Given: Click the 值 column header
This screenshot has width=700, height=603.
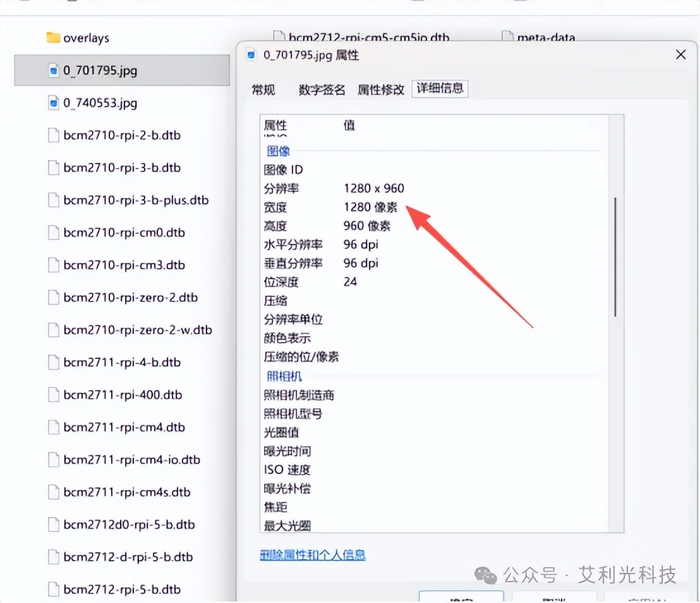Looking at the screenshot, I should coord(349,125).
